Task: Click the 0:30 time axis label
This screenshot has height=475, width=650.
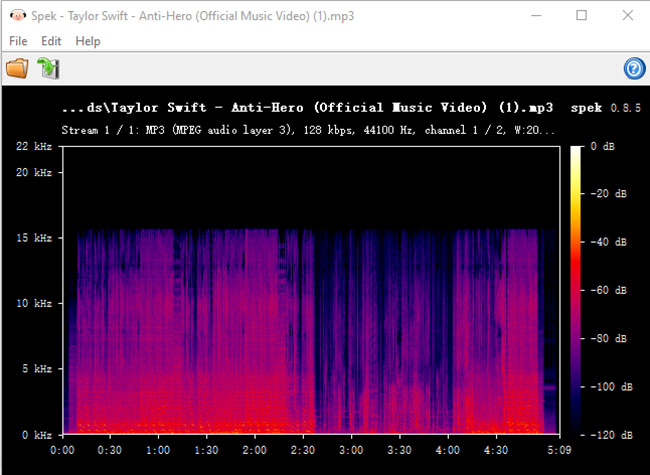Action: (110, 450)
